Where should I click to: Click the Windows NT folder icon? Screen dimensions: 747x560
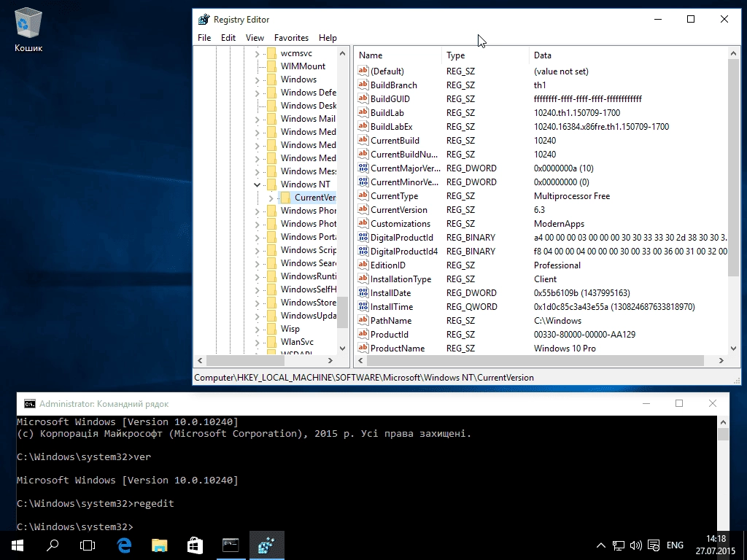pos(271,184)
